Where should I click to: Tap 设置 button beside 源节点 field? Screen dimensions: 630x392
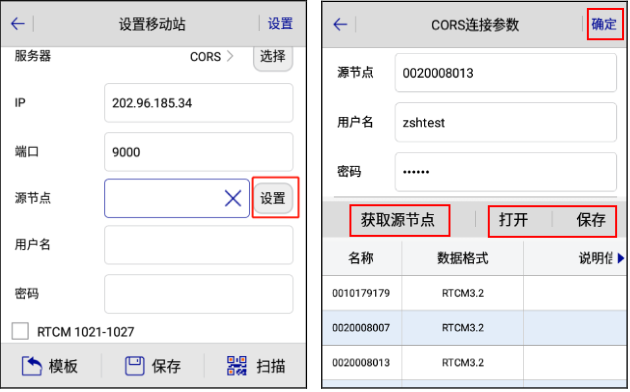click(273, 198)
